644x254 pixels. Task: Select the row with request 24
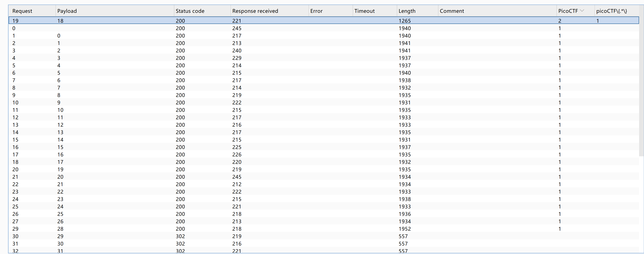(324, 199)
